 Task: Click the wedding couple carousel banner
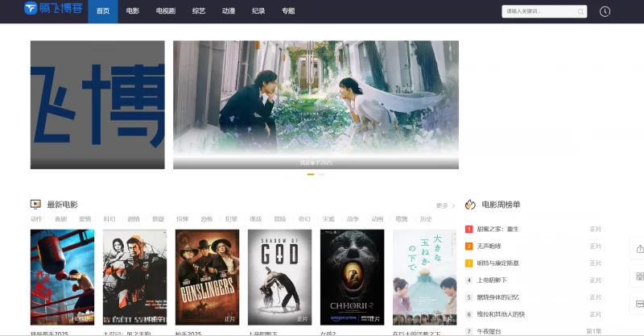(316, 105)
